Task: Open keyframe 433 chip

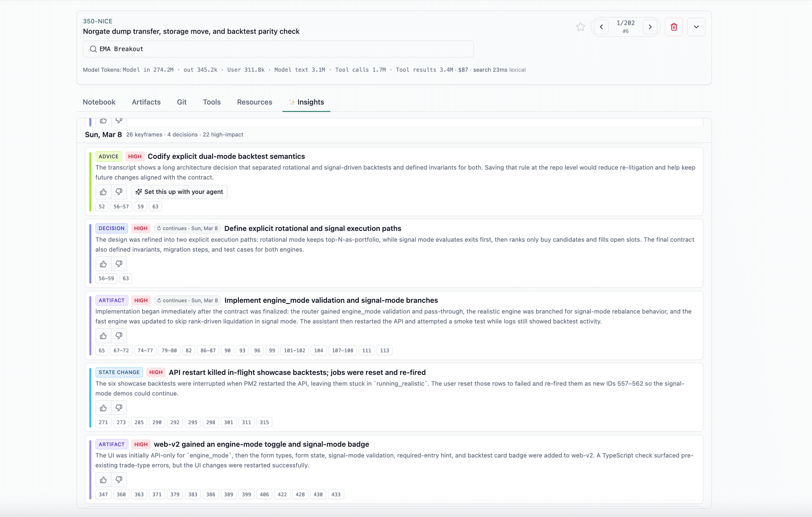Action: click(x=336, y=494)
